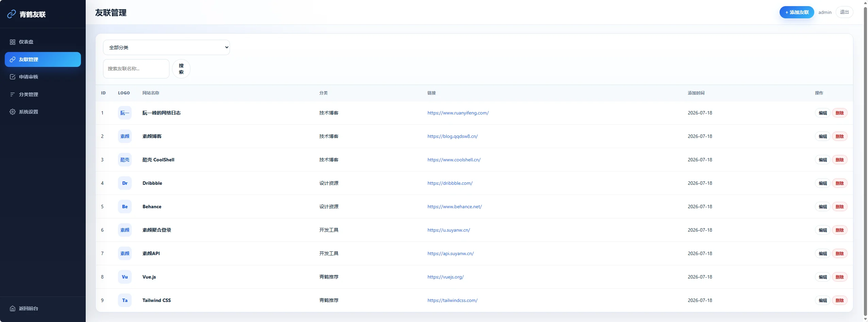Click the 青鹤友联 chain logo icon
This screenshot has height=322, width=868.
pyautogui.click(x=12, y=14)
